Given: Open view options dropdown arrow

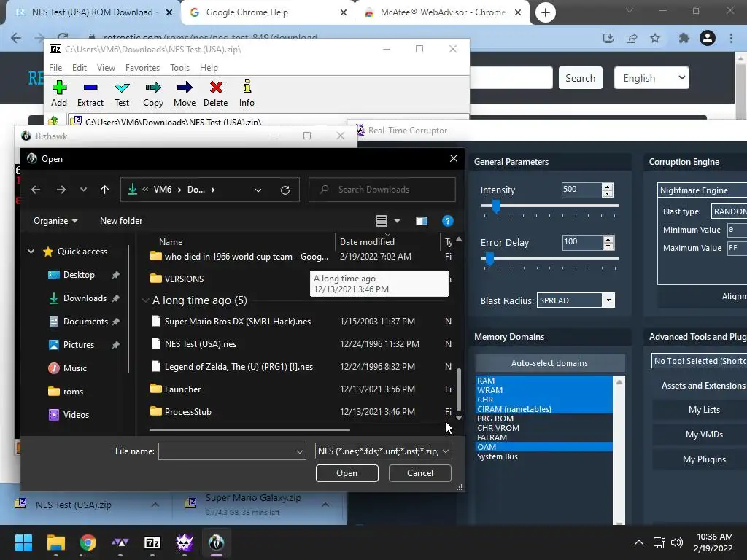Looking at the screenshot, I should [398, 221].
